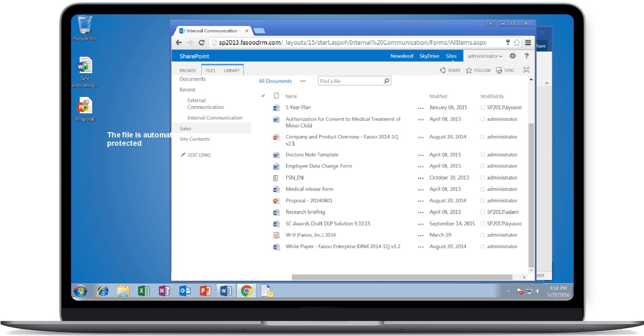Viewport: 644px width, 336px height.
Task: Open Sites in top navigation
Action: pyautogui.click(x=451, y=56)
